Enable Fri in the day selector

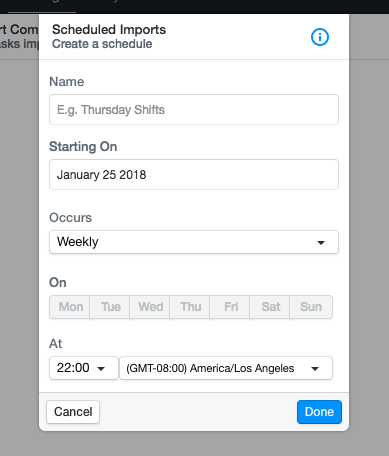230,307
